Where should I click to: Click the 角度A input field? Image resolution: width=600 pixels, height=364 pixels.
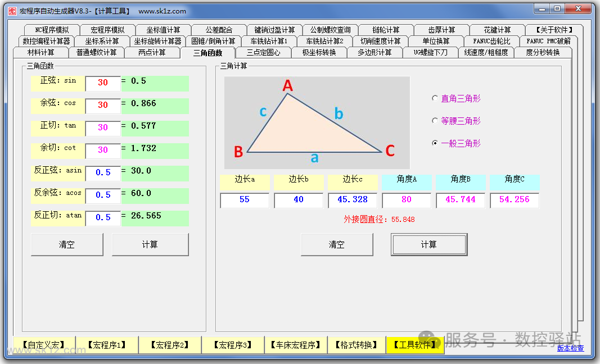407,201
